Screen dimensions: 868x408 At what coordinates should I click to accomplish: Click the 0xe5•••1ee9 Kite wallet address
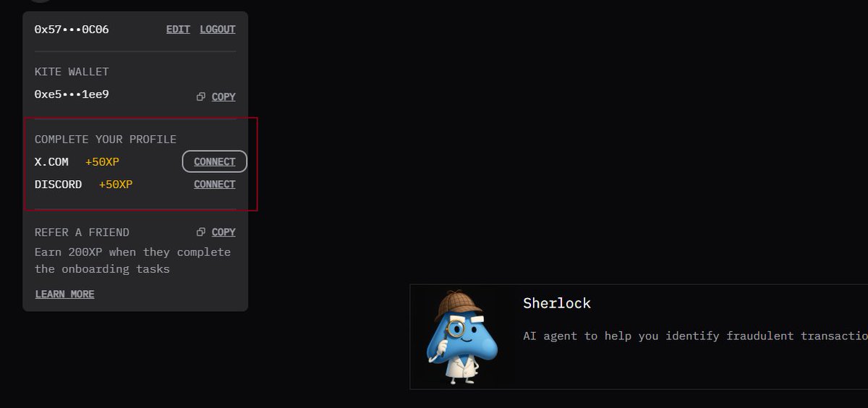tap(72, 95)
